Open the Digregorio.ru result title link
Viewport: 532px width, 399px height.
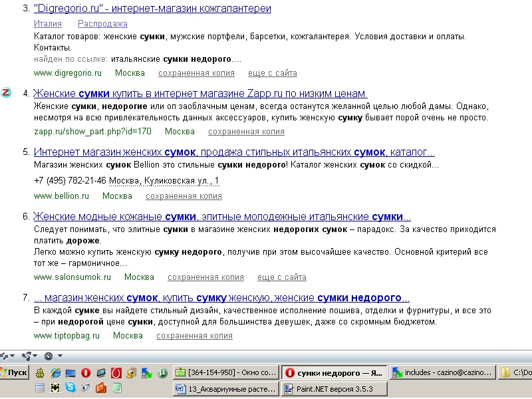152,8
